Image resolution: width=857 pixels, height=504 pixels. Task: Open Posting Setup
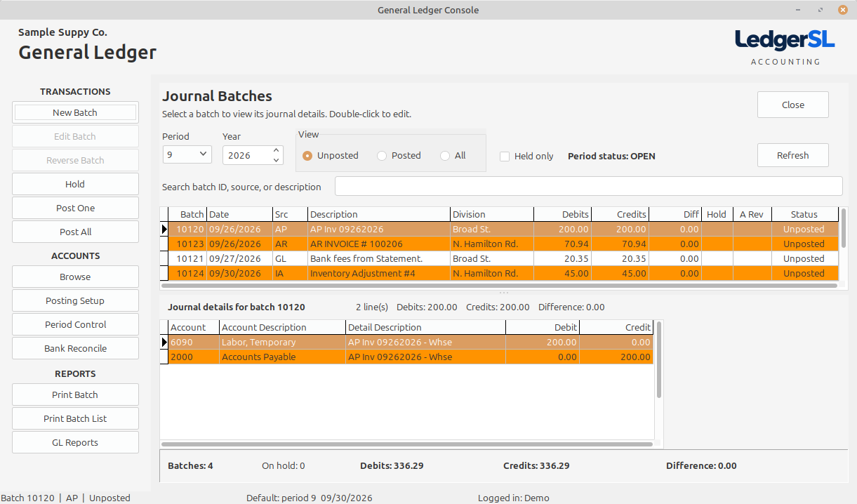[75, 300]
